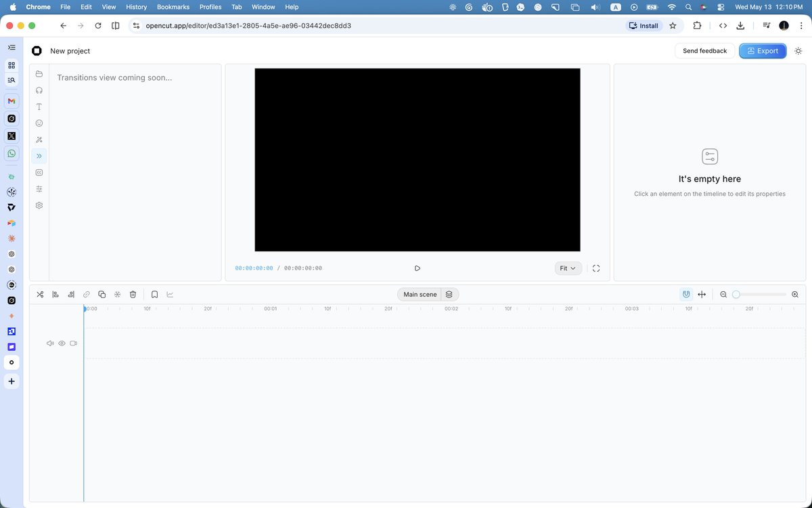Click the zoom in magnifier on the timeline
This screenshot has width=812, height=508.
click(x=795, y=295)
